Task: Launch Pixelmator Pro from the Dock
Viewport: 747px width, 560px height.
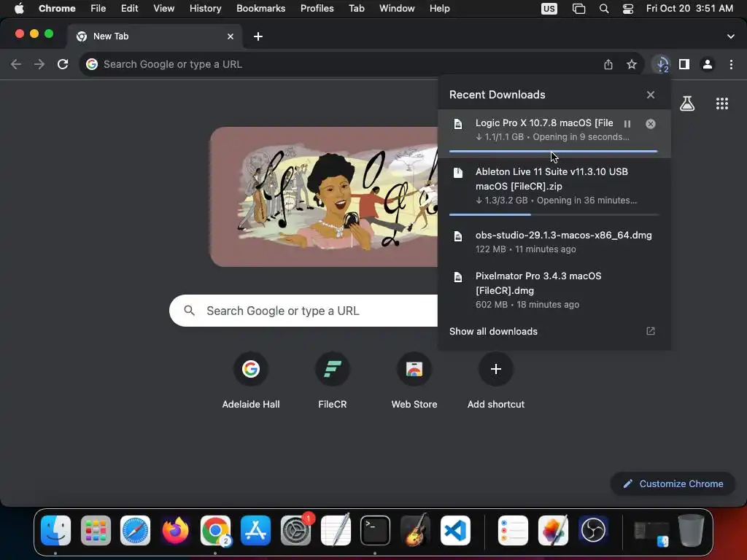Action: tap(553, 531)
